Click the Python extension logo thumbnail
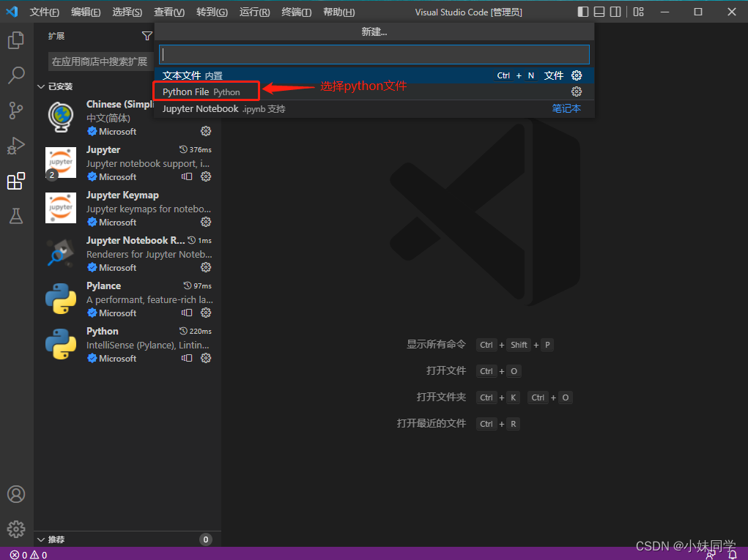 (x=61, y=343)
